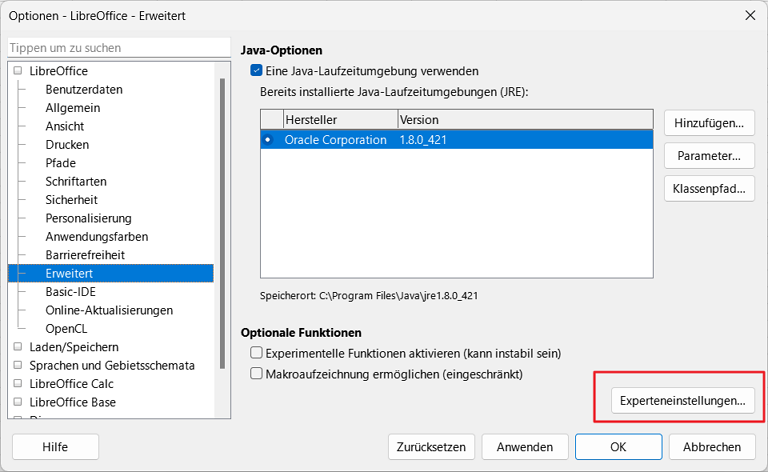Click the Hinzufügen button
The width and height of the screenshot is (768, 472).
(x=709, y=122)
